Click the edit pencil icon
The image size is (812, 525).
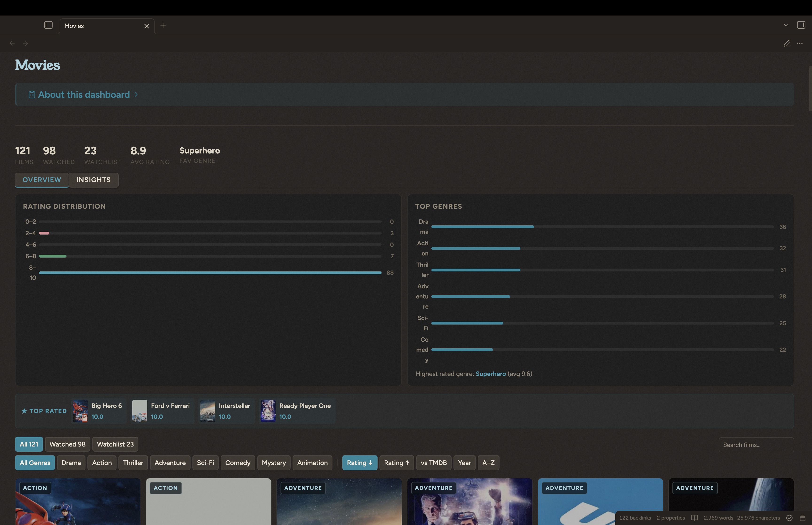pyautogui.click(x=786, y=43)
